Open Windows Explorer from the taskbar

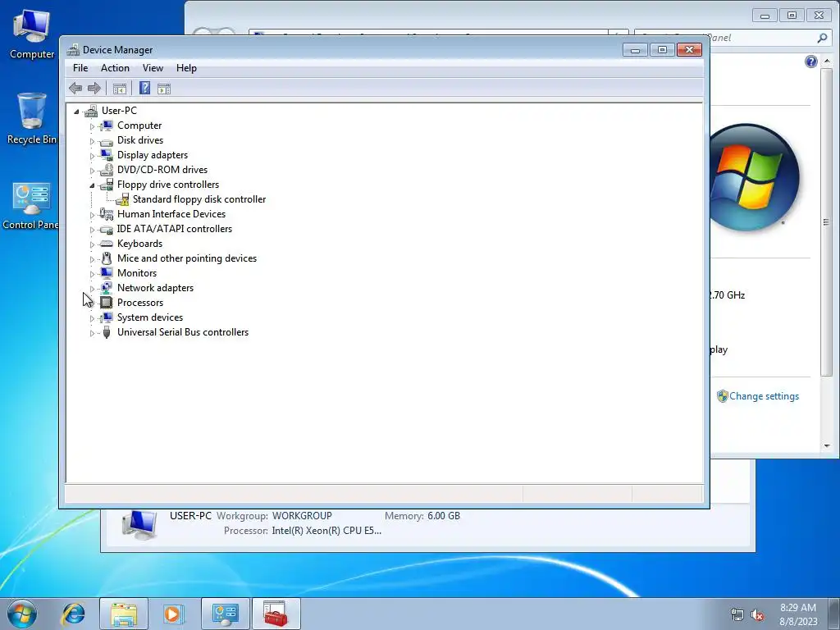click(x=124, y=614)
